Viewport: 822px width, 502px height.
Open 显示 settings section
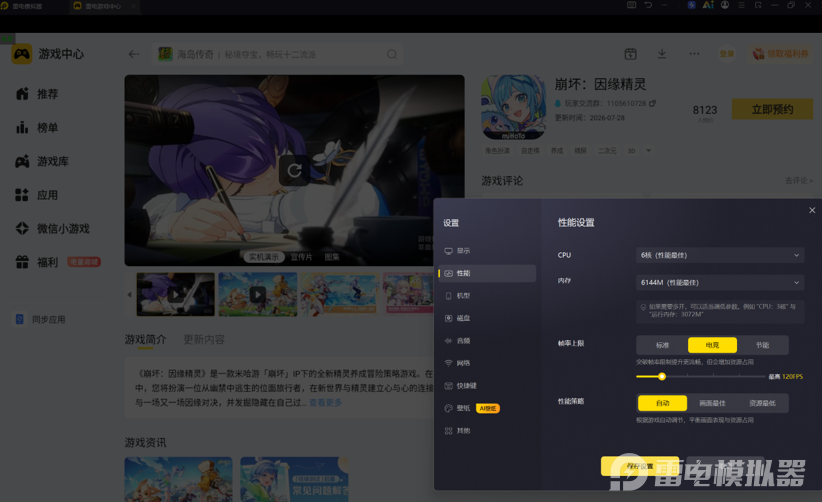pyautogui.click(x=487, y=251)
